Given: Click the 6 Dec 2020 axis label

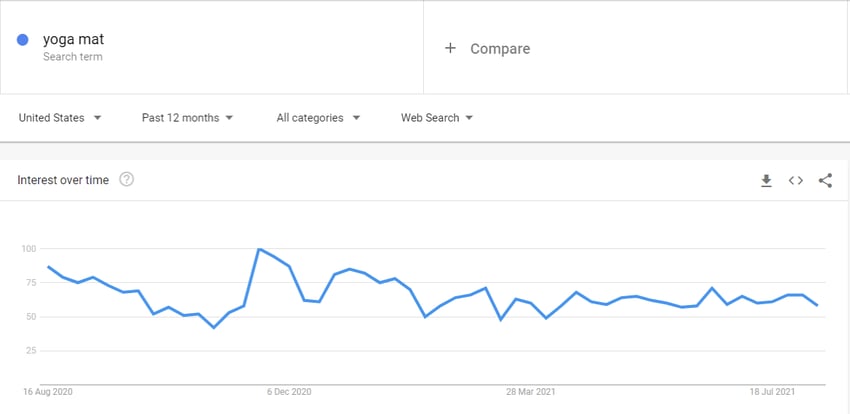Looking at the screenshot, I should 289,392.
